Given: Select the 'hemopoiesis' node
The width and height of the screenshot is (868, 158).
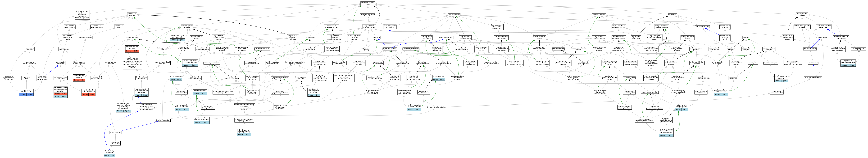Looking at the screenshot, I should pyautogui.click(x=813, y=63).
